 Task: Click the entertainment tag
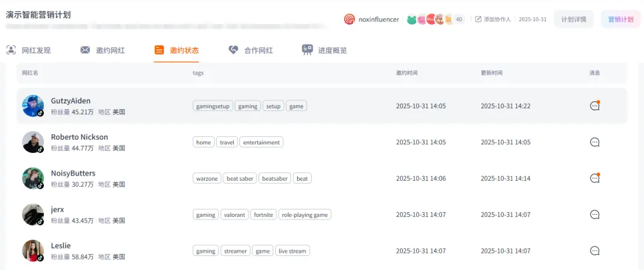(261, 142)
